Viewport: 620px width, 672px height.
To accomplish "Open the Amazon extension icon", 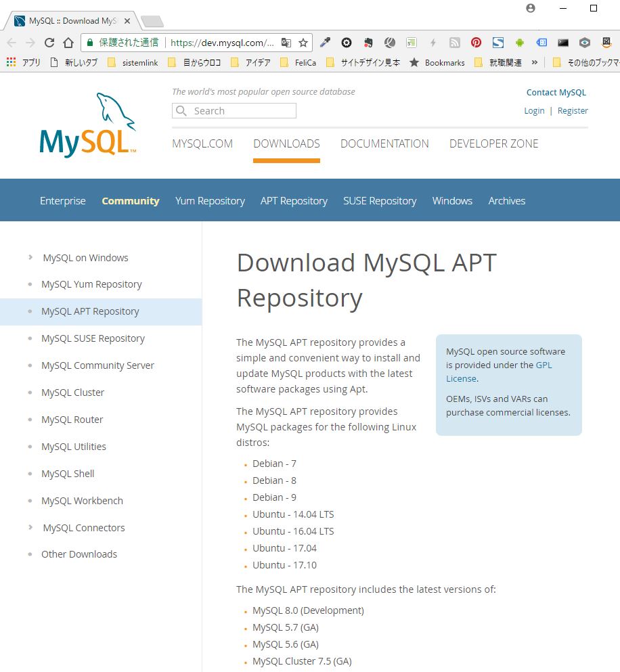I will tap(606, 42).
